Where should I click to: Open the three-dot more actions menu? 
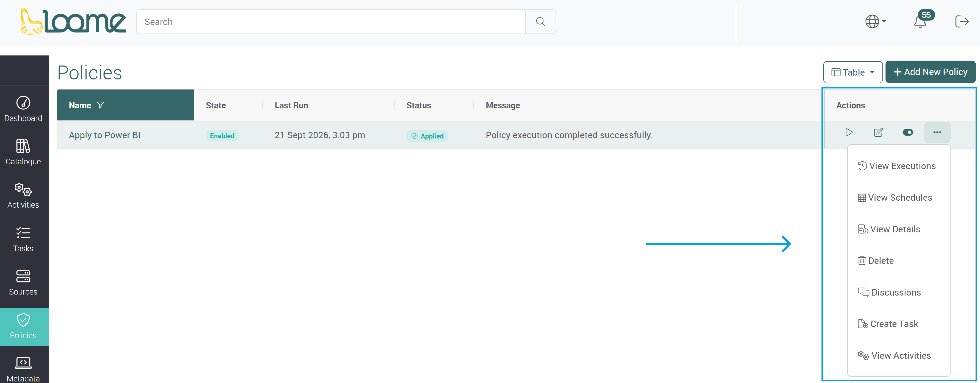point(937,132)
